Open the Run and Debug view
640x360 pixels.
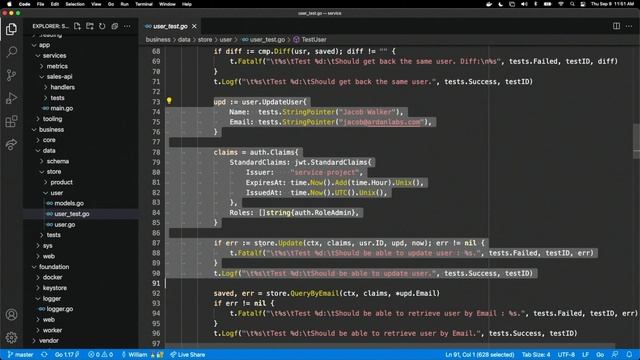pos(11,98)
